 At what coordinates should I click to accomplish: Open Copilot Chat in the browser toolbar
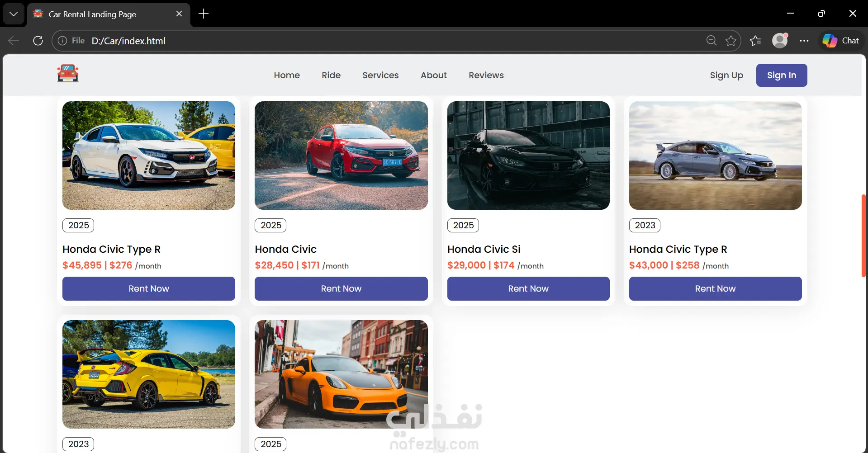[x=840, y=41]
